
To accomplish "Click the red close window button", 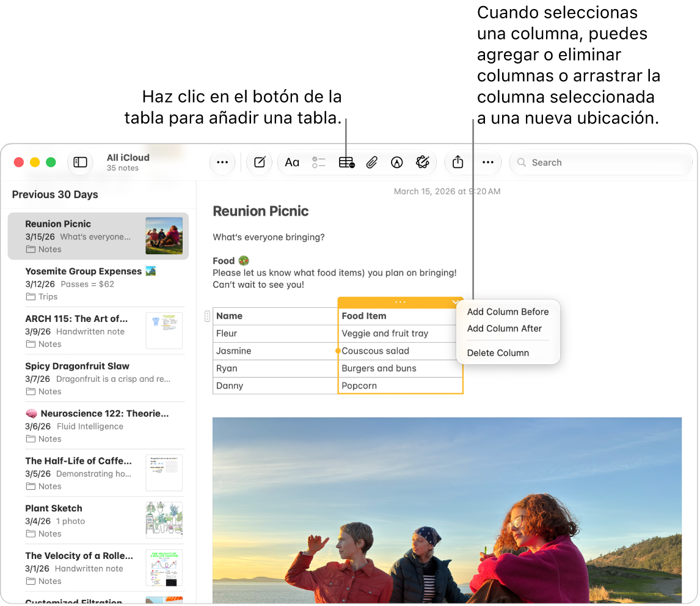I will point(19,162).
